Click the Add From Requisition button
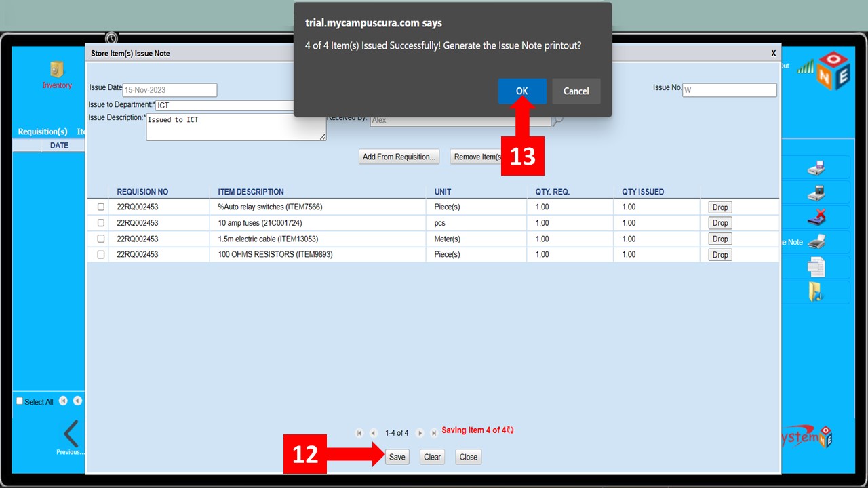Screen dimensions: 868x488 [x=399, y=157]
